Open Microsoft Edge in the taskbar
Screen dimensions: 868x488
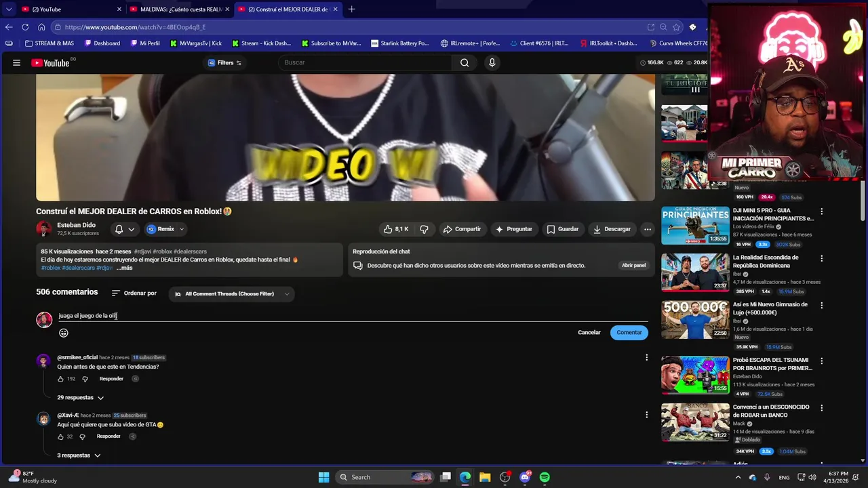pos(465,477)
